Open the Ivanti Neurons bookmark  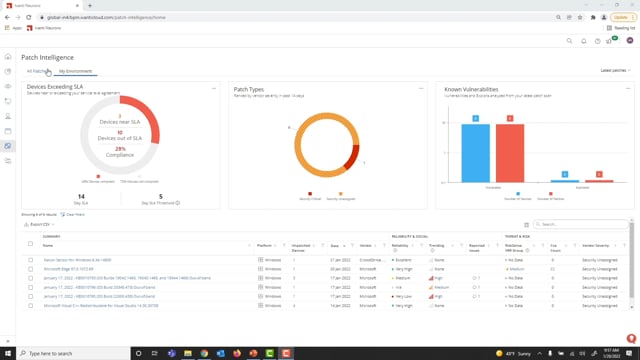click(x=44, y=28)
